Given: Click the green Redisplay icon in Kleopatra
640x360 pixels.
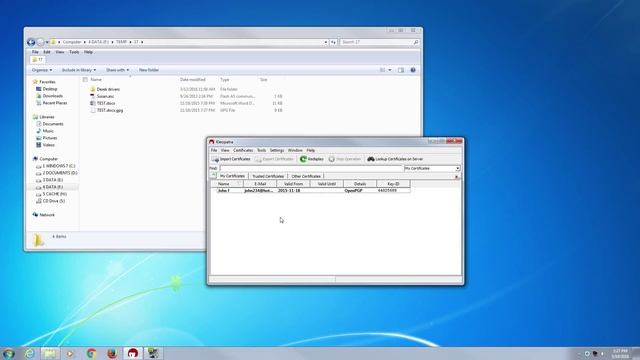Looking at the screenshot, I should (303, 159).
